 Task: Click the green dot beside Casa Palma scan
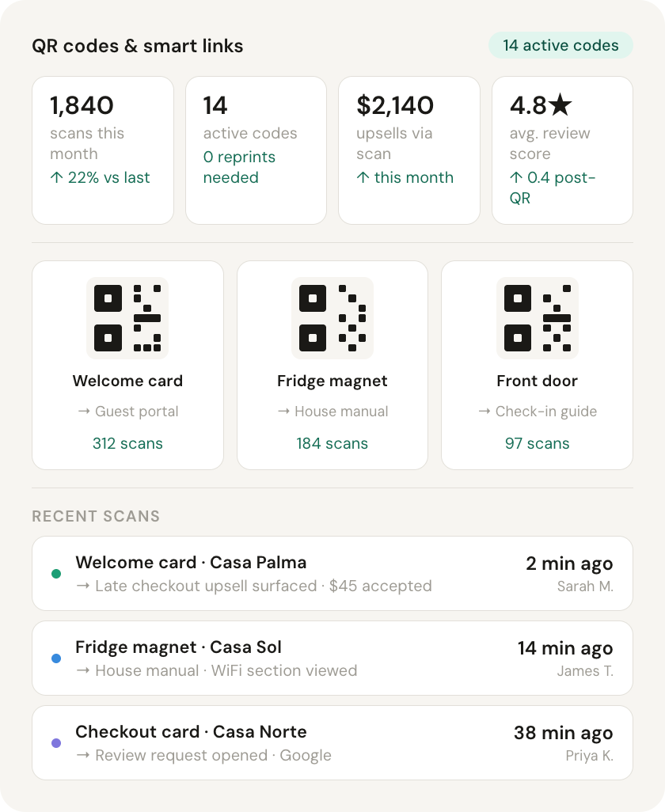tap(55, 574)
